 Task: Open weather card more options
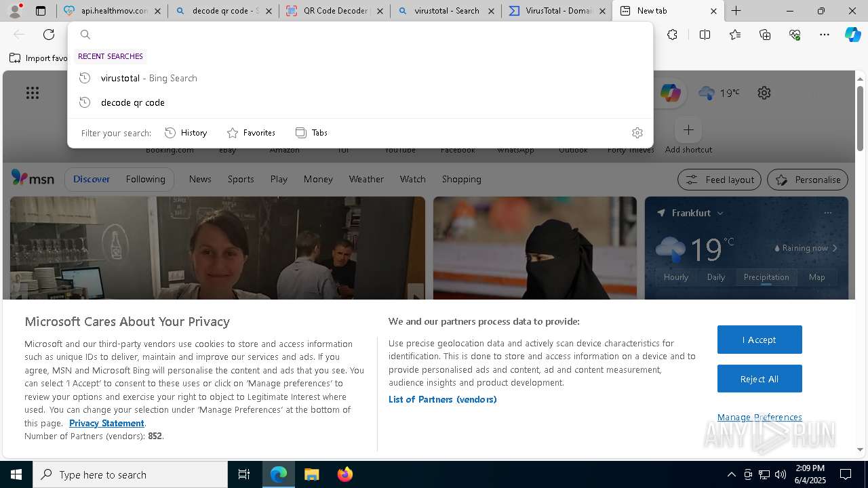827,213
